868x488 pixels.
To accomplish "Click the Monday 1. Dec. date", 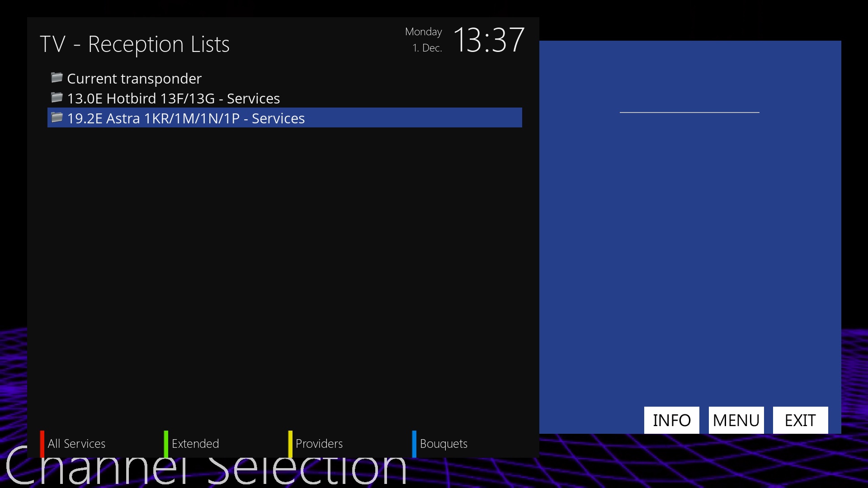I will coord(424,40).
